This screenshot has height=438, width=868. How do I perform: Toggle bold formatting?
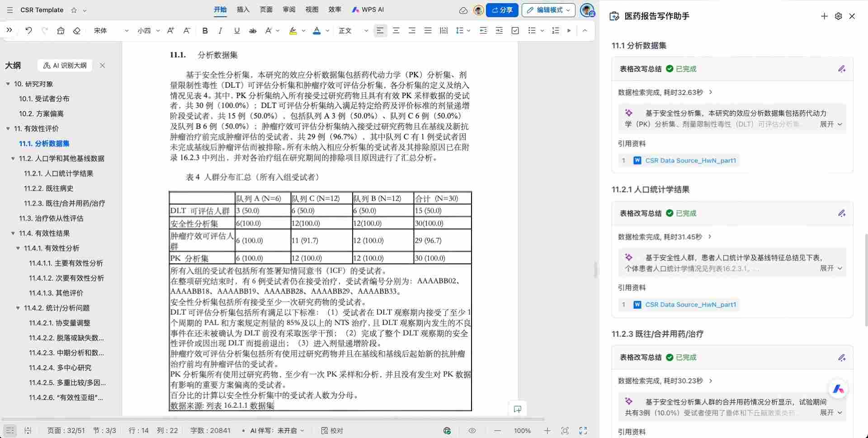[x=205, y=30]
